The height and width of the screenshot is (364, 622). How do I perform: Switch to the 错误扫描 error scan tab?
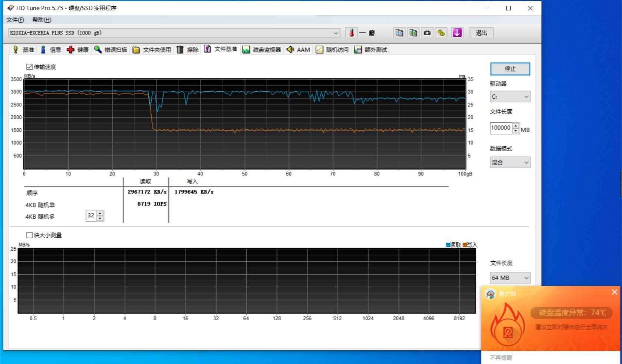tap(111, 50)
